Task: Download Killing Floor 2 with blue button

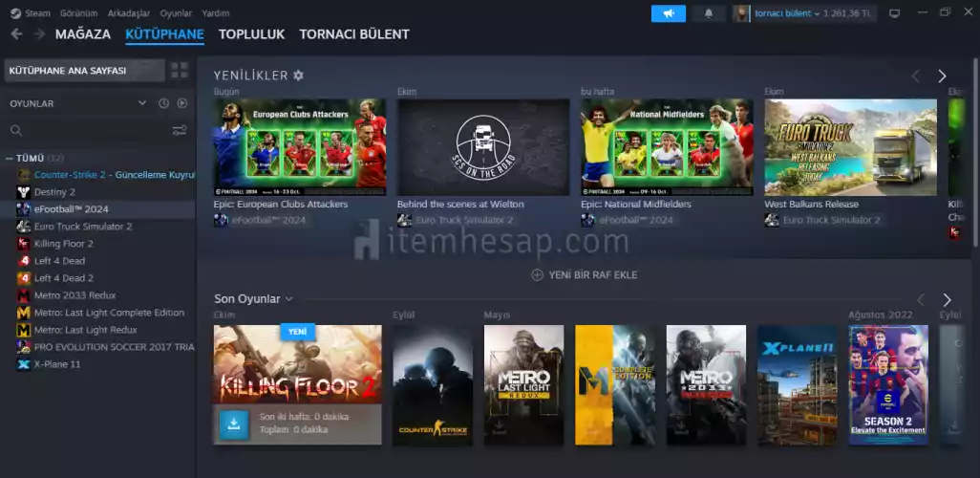Action: coord(233,424)
